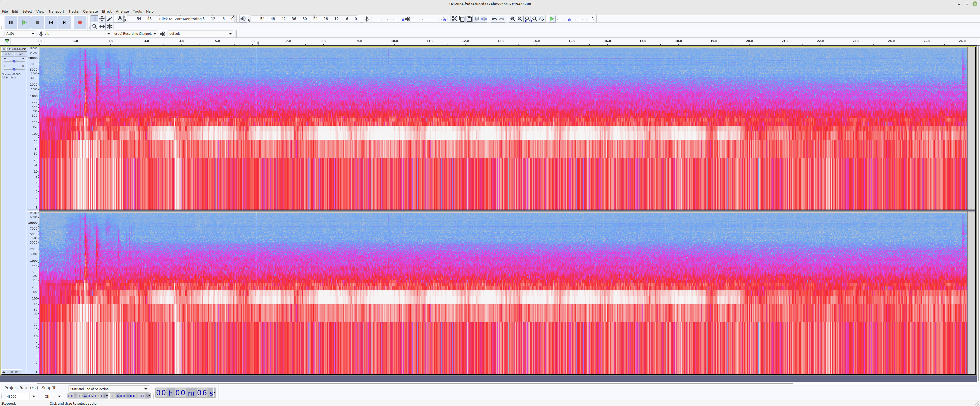Select the Zoom tool
Image resolution: width=980 pixels, height=406 pixels.
(95, 26)
